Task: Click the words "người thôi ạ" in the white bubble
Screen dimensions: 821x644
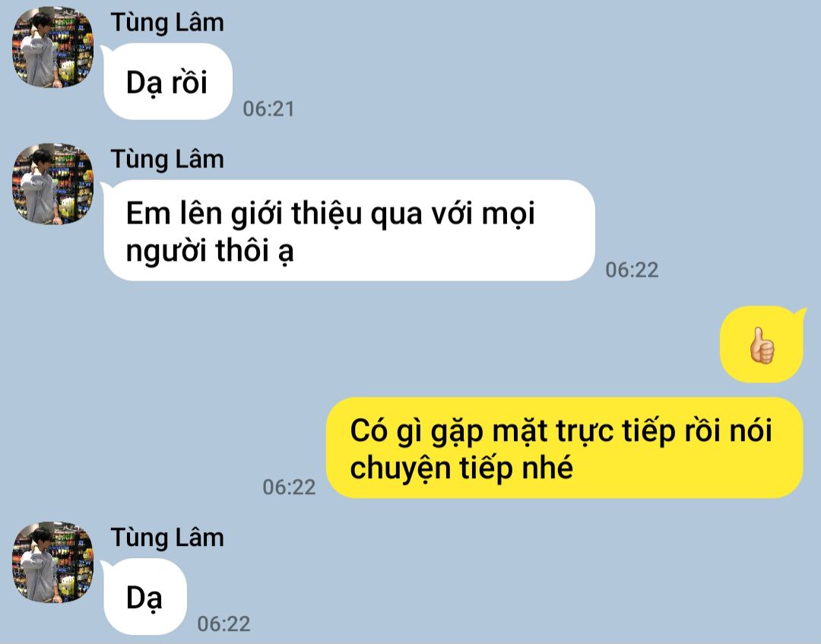Action: click(x=210, y=251)
